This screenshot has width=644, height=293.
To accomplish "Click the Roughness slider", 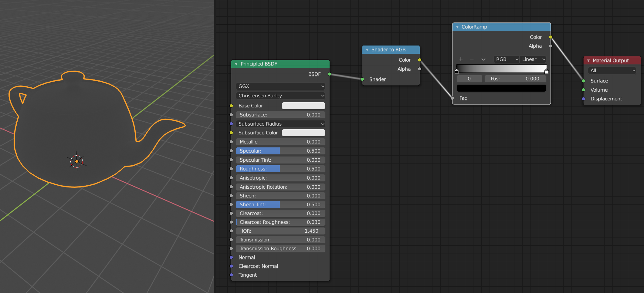I will pyautogui.click(x=280, y=169).
